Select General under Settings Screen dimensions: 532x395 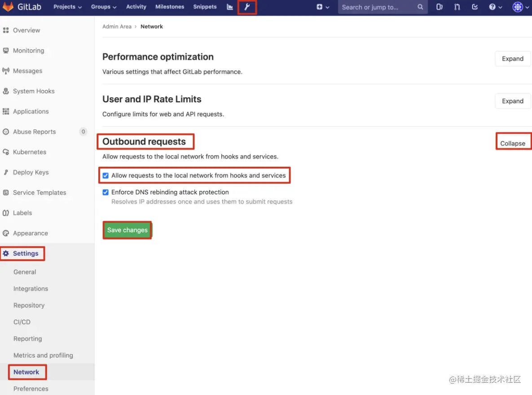[25, 272]
